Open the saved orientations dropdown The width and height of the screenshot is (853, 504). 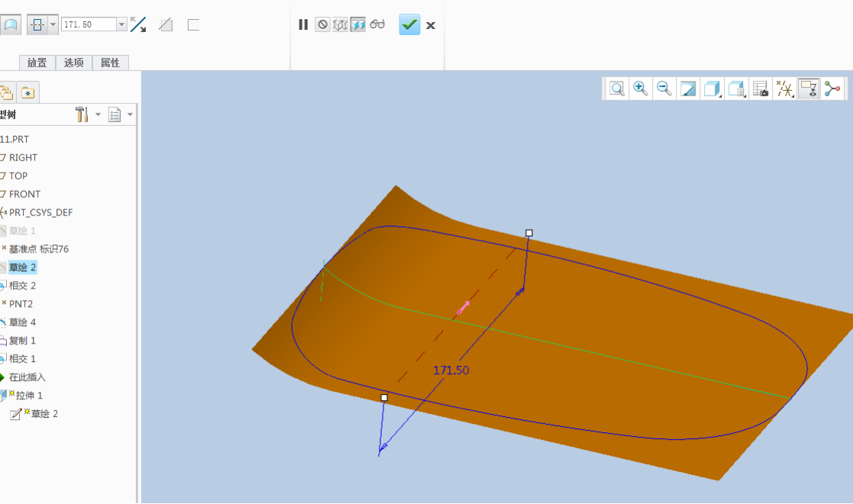pyautogui.click(x=736, y=89)
